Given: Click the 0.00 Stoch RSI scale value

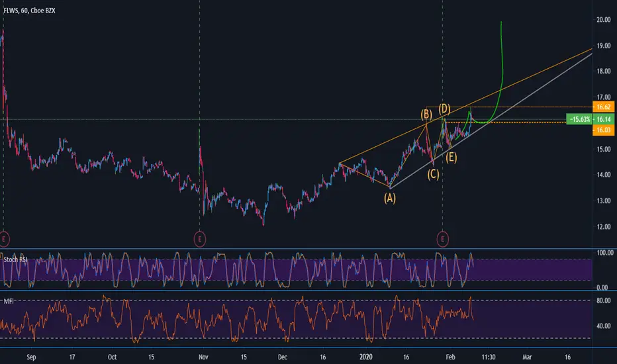Looking at the screenshot, I should coord(602,287).
